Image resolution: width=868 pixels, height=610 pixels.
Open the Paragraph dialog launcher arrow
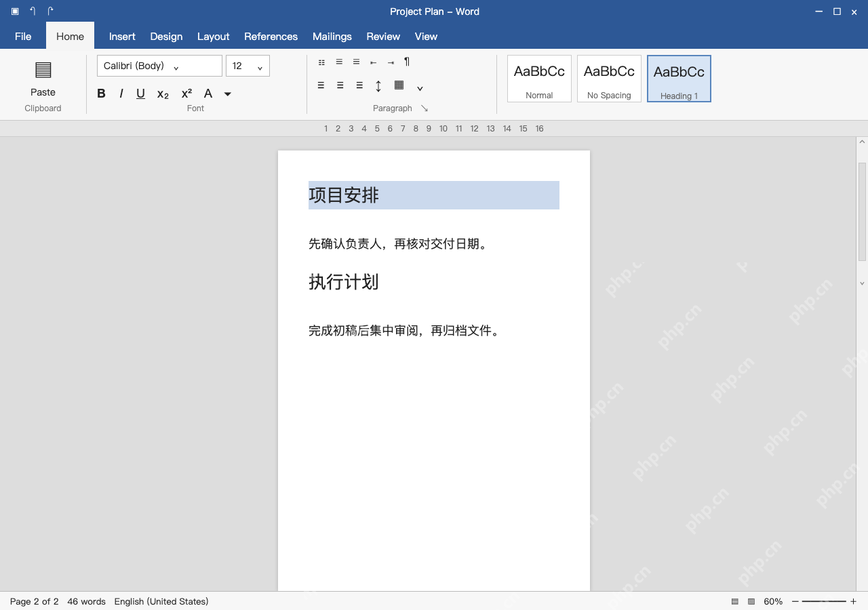(425, 108)
